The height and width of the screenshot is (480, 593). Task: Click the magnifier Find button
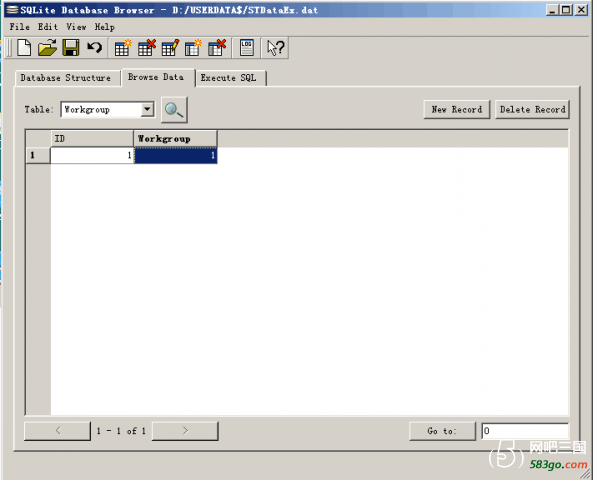[174, 110]
